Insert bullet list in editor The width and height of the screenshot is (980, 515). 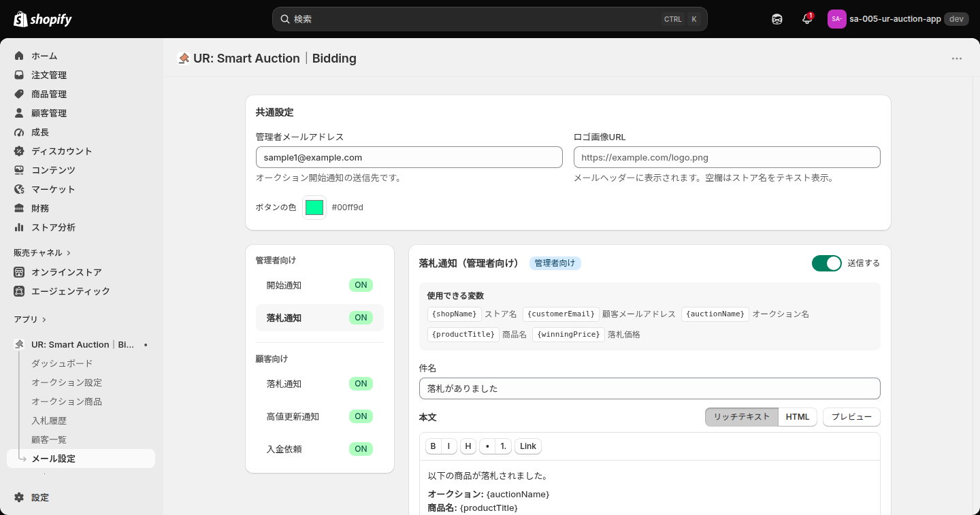click(x=487, y=446)
